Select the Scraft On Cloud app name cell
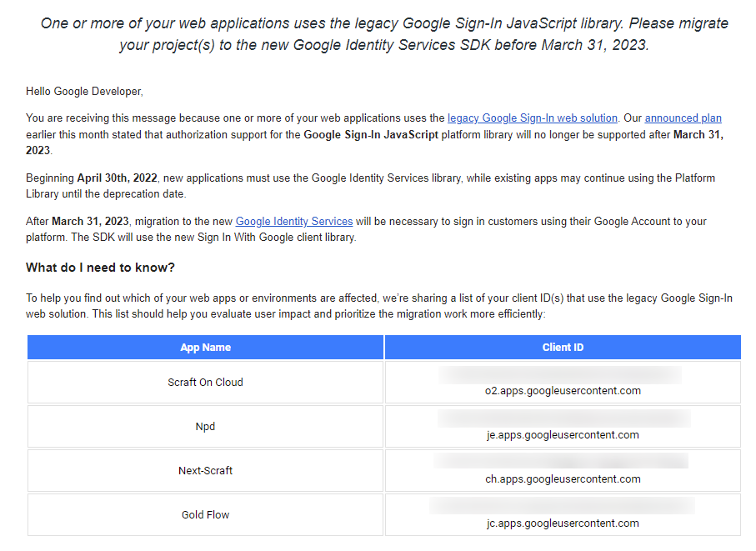The height and width of the screenshot is (551, 756). [205, 383]
